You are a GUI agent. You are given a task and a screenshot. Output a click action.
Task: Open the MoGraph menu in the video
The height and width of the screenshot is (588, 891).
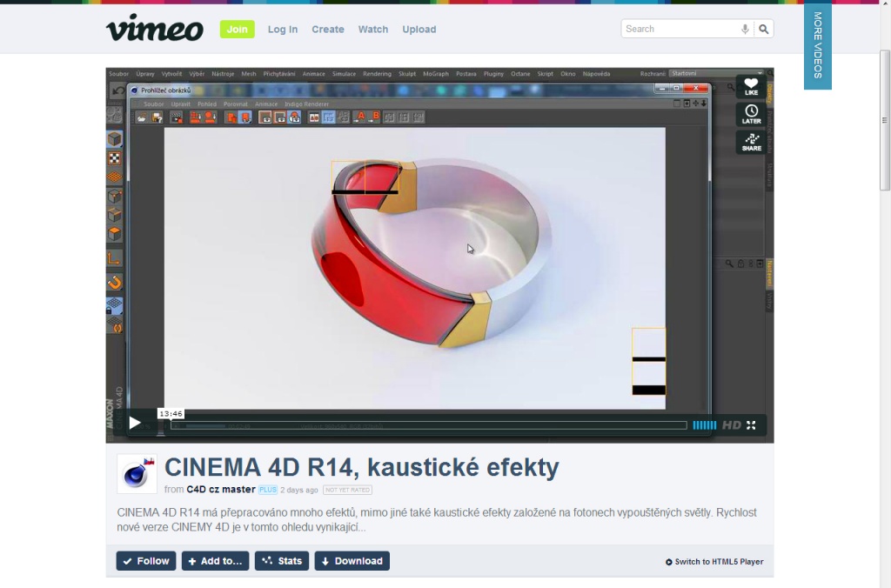tap(436, 74)
